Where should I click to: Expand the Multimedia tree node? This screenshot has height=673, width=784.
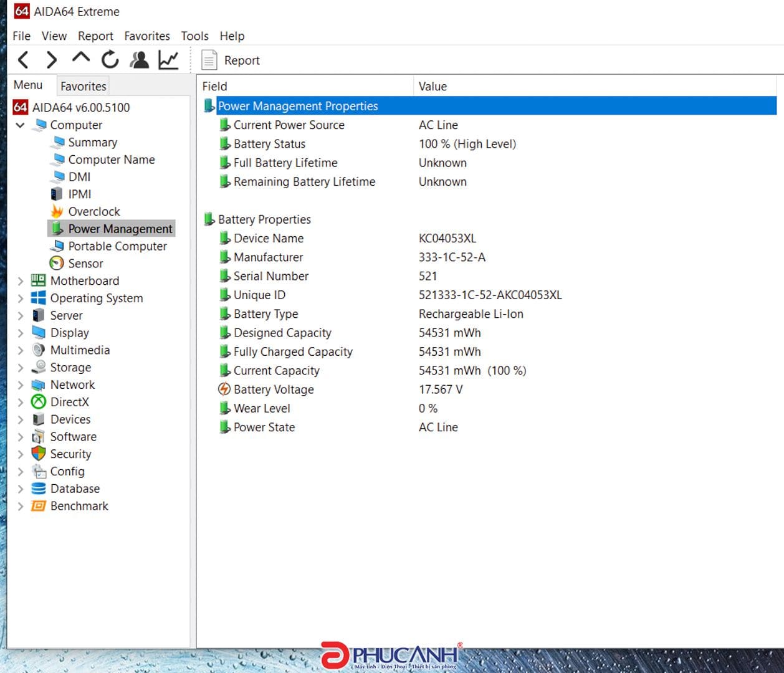click(x=20, y=350)
